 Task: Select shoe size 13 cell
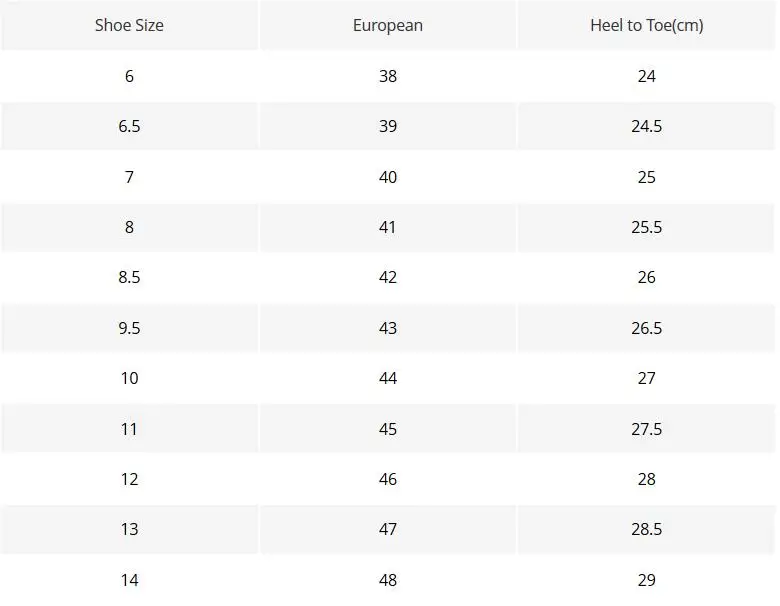tap(129, 529)
